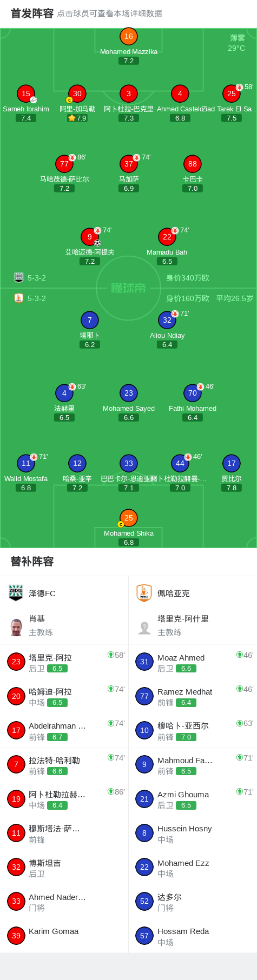Open coach 塔里克-阿什里 placeholder avatar
This screenshot has height=980, width=257.
[x=144, y=627]
